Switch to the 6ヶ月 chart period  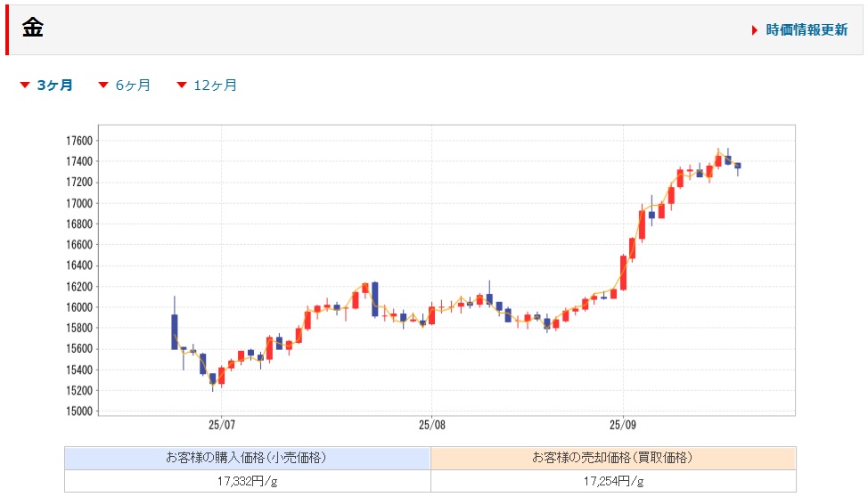133,86
